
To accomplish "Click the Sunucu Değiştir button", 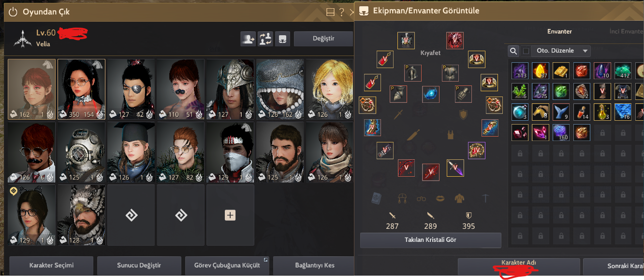I will click(139, 265).
